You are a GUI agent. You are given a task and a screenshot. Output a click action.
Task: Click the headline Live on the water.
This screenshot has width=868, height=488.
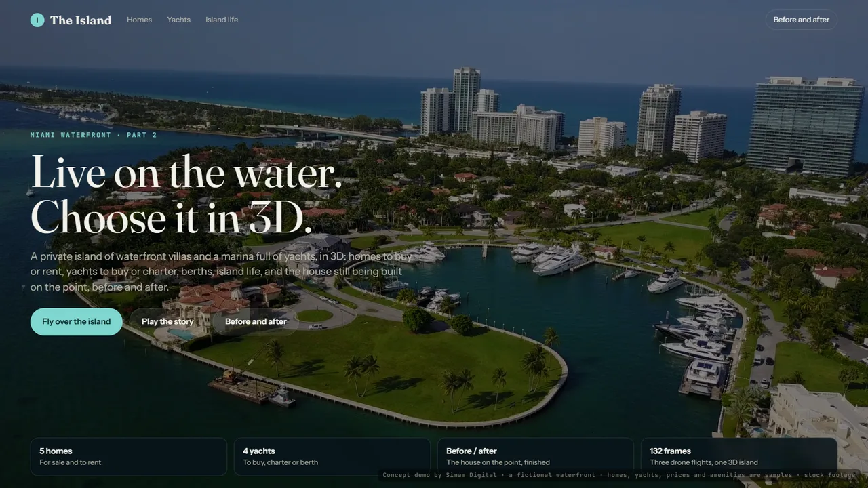click(x=186, y=172)
